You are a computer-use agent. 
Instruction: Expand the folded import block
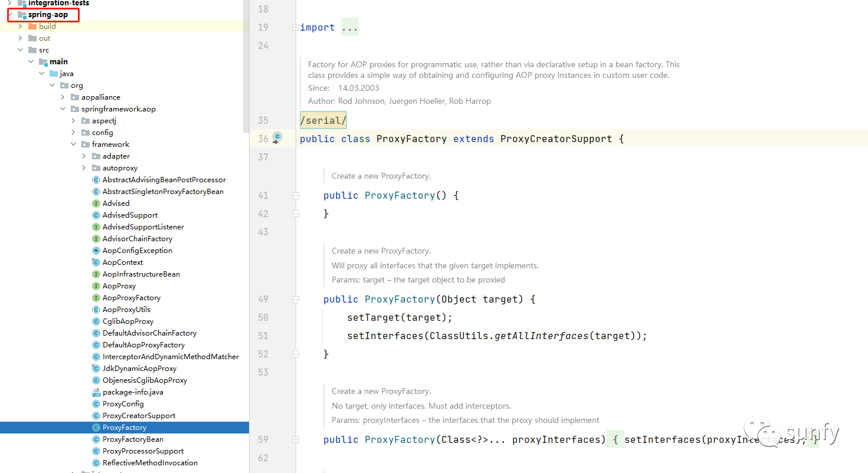click(x=296, y=27)
